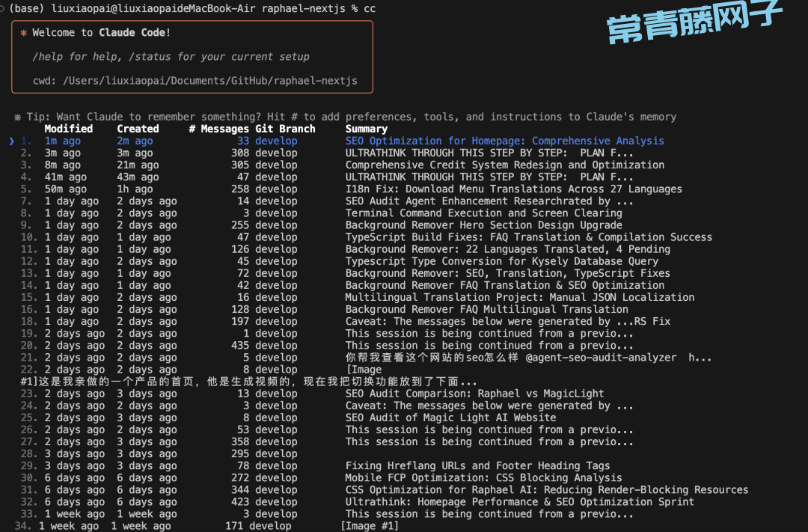Image resolution: width=808 pixels, height=532 pixels.
Task: Pick "SEO Audit Comparison: Raphael vs MagicLight"
Action: pyautogui.click(x=312, y=394)
